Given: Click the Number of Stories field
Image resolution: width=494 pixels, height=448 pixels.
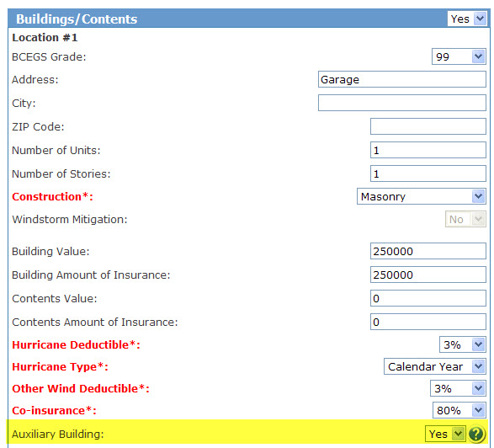Looking at the screenshot, I should [428, 173].
